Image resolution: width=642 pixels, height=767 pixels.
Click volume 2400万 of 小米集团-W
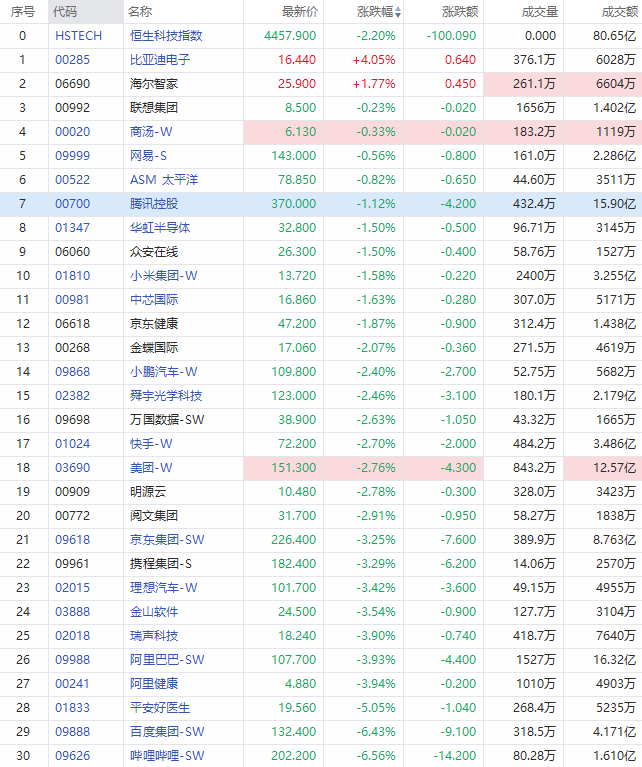click(x=536, y=275)
